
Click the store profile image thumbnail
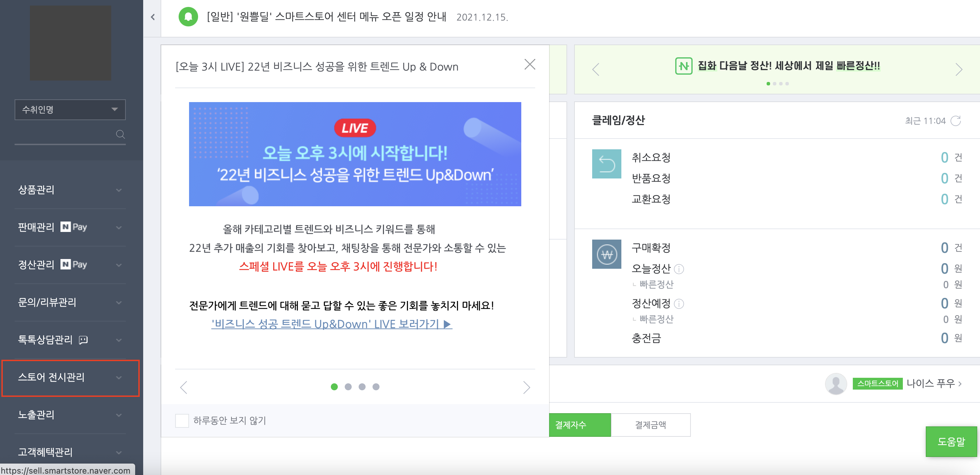71,43
